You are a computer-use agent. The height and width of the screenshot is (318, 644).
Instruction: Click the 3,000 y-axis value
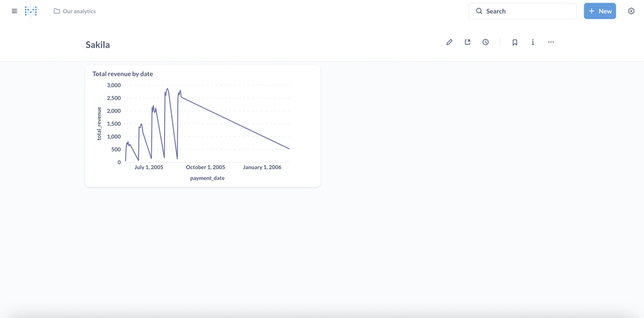click(x=114, y=85)
